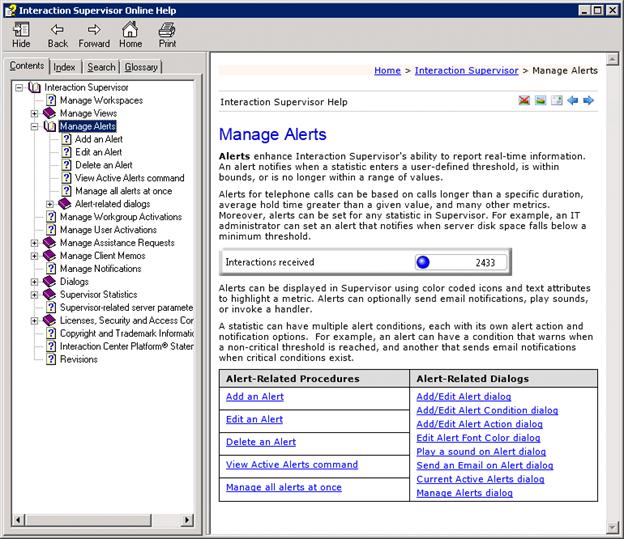Switch to the Index tab
The height and width of the screenshot is (539, 624).
pos(64,67)
